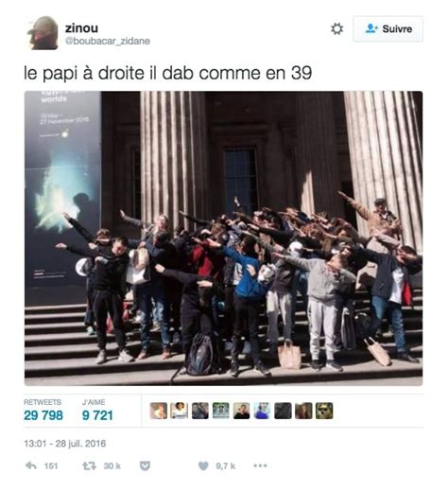Click the Pocket save icon

tap(145, 466)
